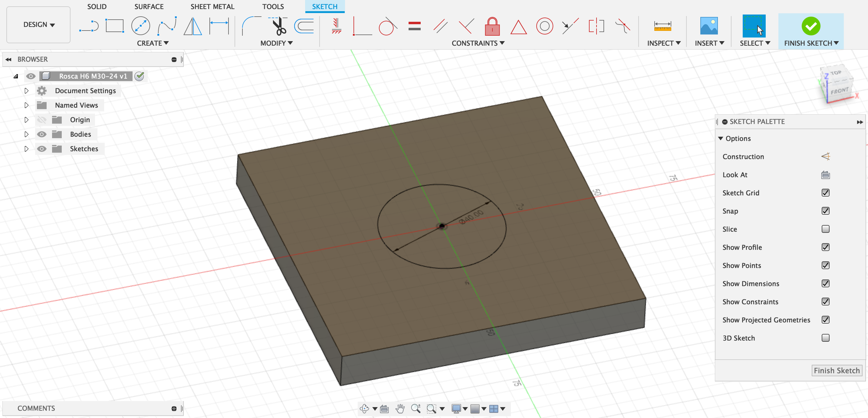868x418 pixels.
Task: Select the Equal constraint icon
Action: coord(414,26)
